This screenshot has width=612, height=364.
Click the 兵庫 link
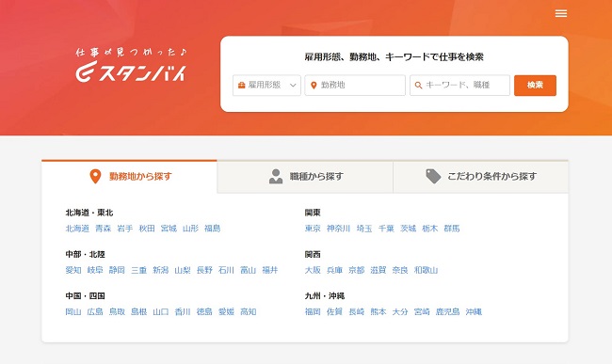pyautogui.click(x=334, y=270)
